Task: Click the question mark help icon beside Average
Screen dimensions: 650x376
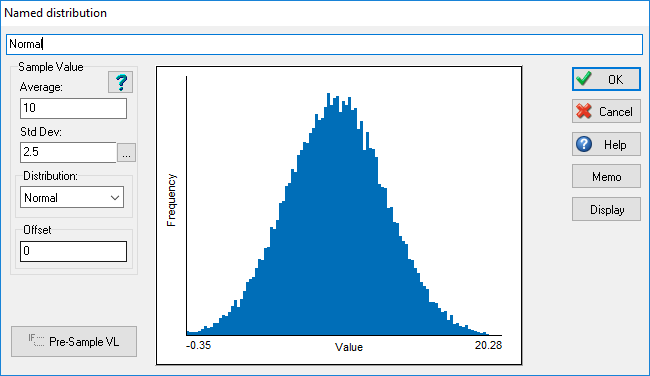Action: pyautogui.click(x=120, y=82)
